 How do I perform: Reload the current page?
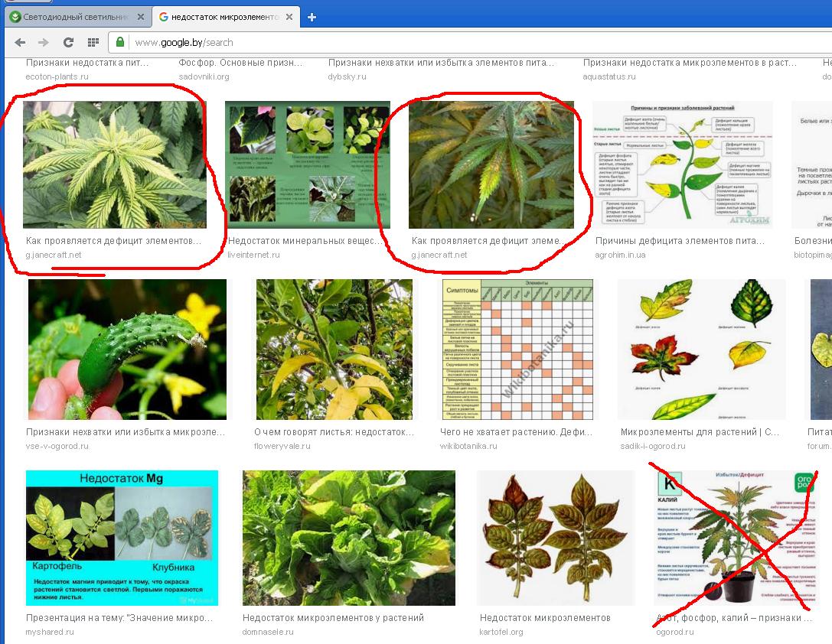pos(68,43)
